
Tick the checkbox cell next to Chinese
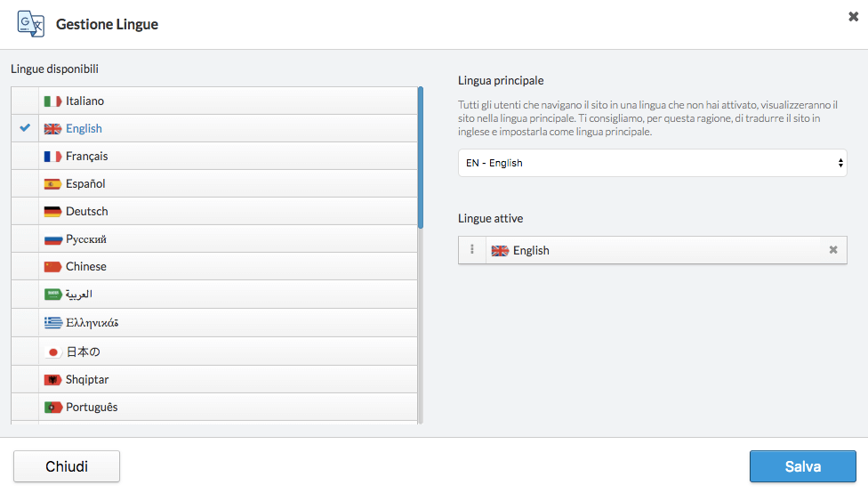(25, 266)
